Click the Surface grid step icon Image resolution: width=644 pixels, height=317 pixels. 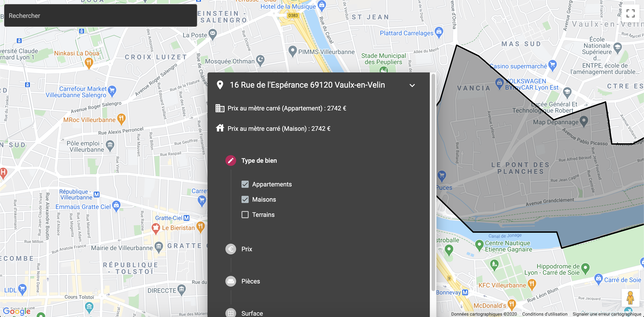pos(231,313)
